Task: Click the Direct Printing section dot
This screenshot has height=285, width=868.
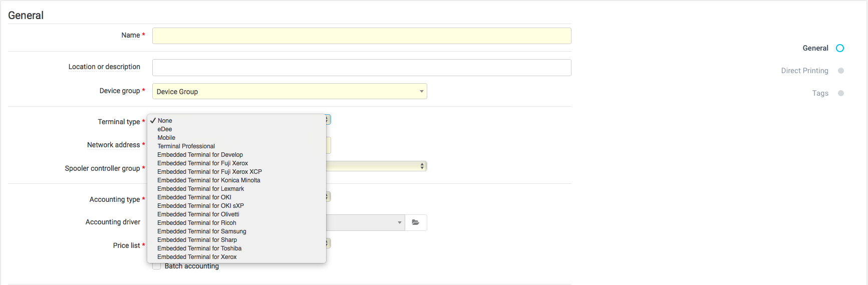Action: tap(841, 71)
